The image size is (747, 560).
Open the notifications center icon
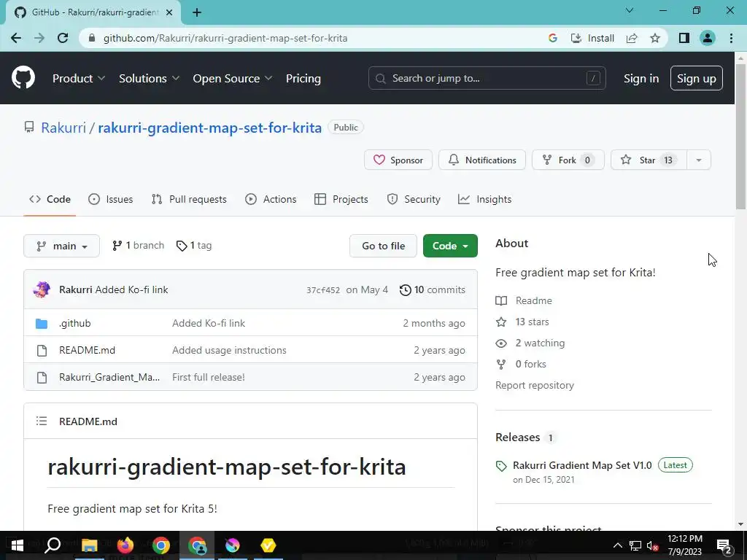pyautogui.click(x=724, y=545)
